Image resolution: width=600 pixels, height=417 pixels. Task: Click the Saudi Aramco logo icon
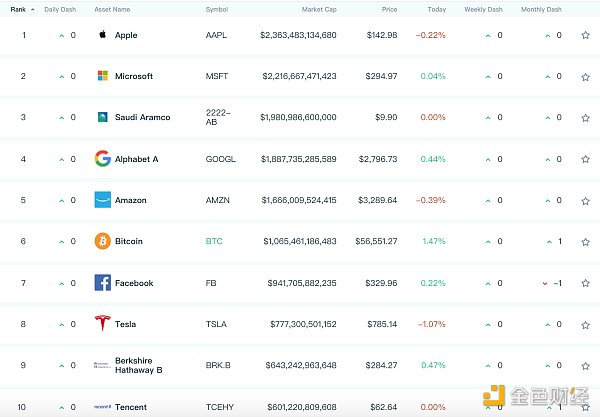pyautogui.click(x=102, y=117)
